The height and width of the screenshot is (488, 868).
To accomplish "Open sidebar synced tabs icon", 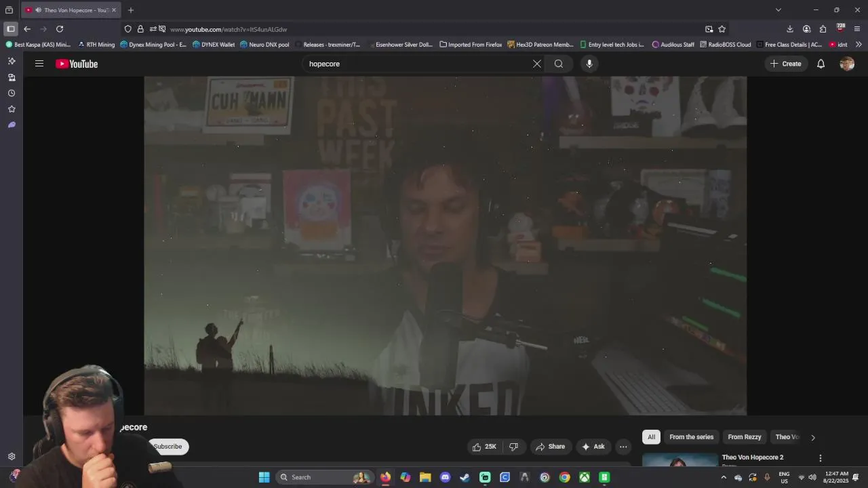I will coord(12,77).
